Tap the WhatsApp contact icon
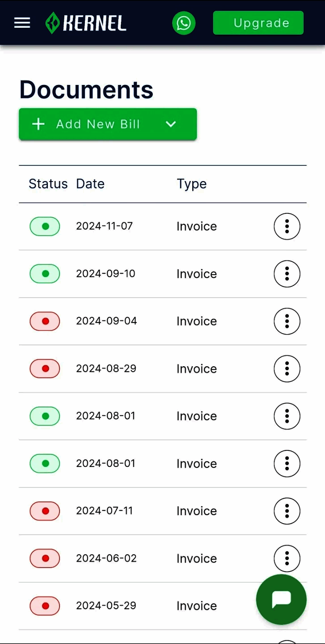The height and width of the screenshot is (644, 325). coord(184,23)
